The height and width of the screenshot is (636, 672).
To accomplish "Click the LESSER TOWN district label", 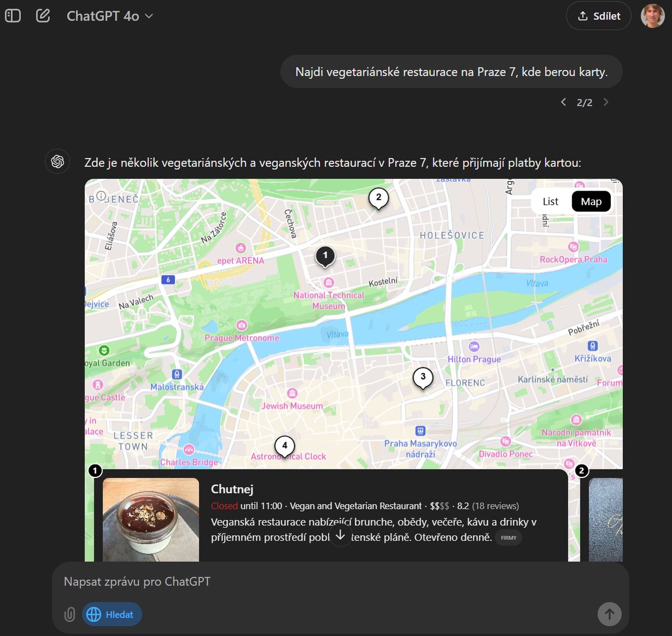I will click(133, 441).
